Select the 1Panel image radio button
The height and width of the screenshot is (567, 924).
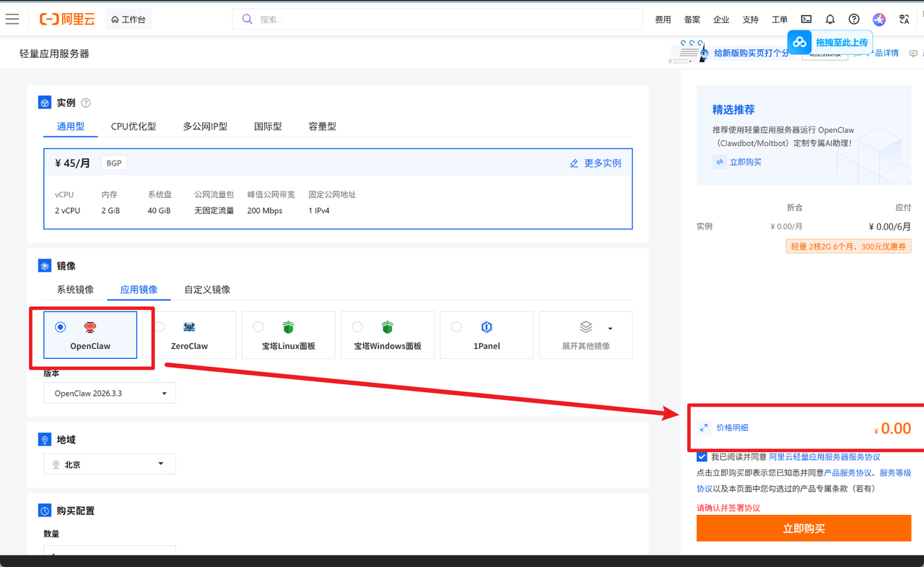coord(456,327)
